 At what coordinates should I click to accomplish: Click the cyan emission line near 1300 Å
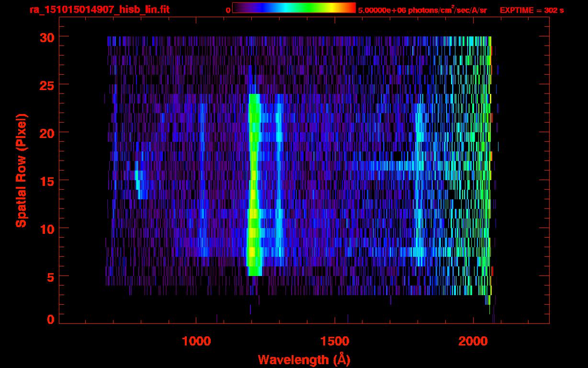click(279, 180)
